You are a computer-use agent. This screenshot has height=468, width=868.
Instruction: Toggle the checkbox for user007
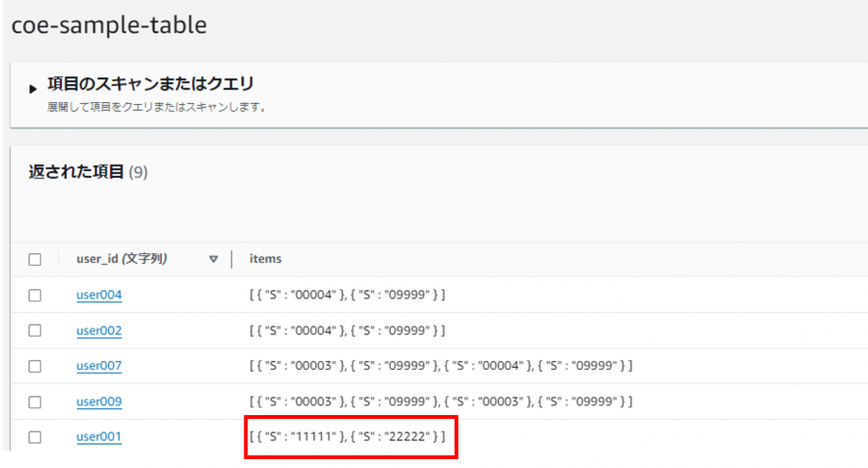[x=35, y=366]
